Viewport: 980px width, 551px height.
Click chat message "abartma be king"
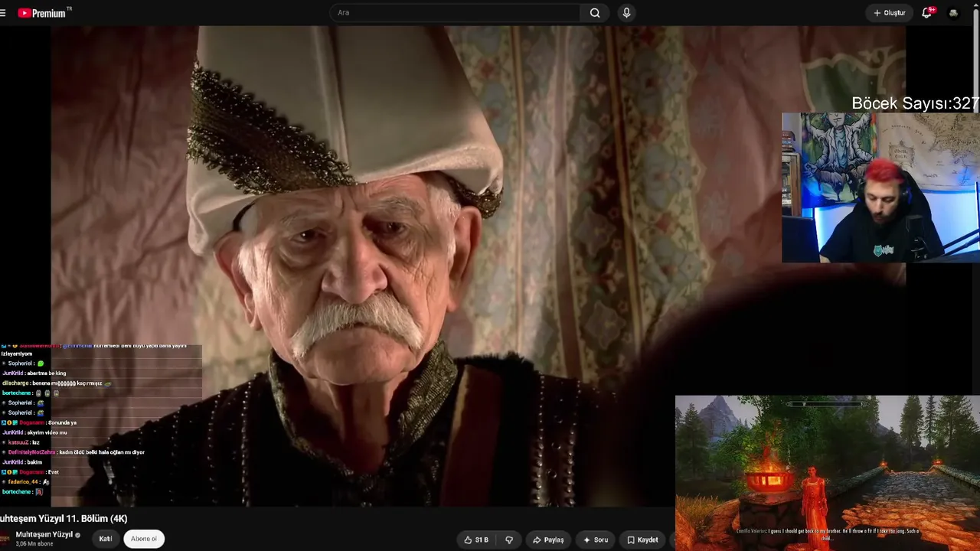click(47, 373)
